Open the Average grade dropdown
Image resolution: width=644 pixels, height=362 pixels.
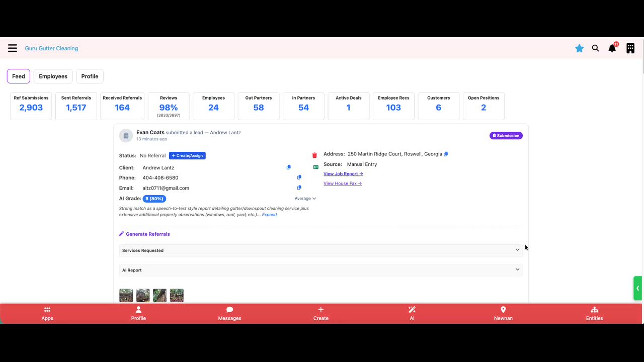point(305,199)
